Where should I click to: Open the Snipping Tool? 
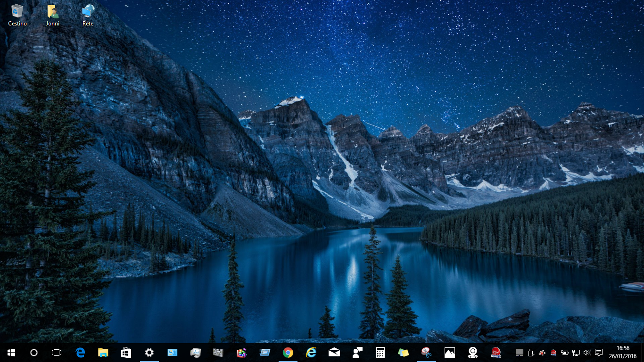426,352
